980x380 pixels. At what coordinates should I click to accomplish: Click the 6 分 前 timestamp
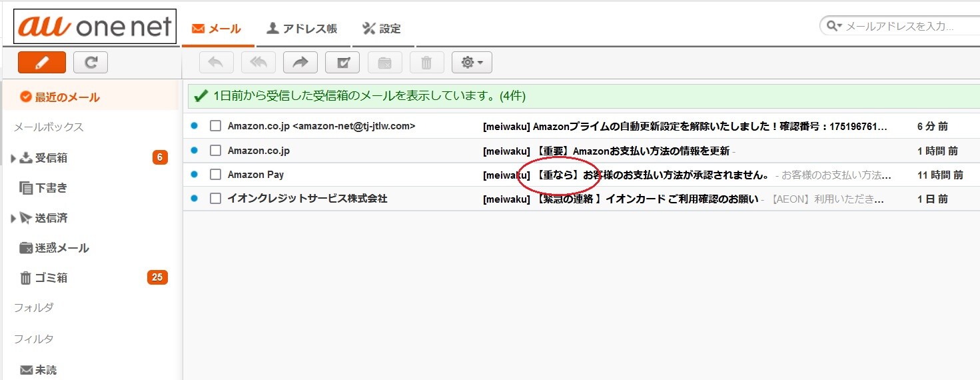[x=933, y=126]
